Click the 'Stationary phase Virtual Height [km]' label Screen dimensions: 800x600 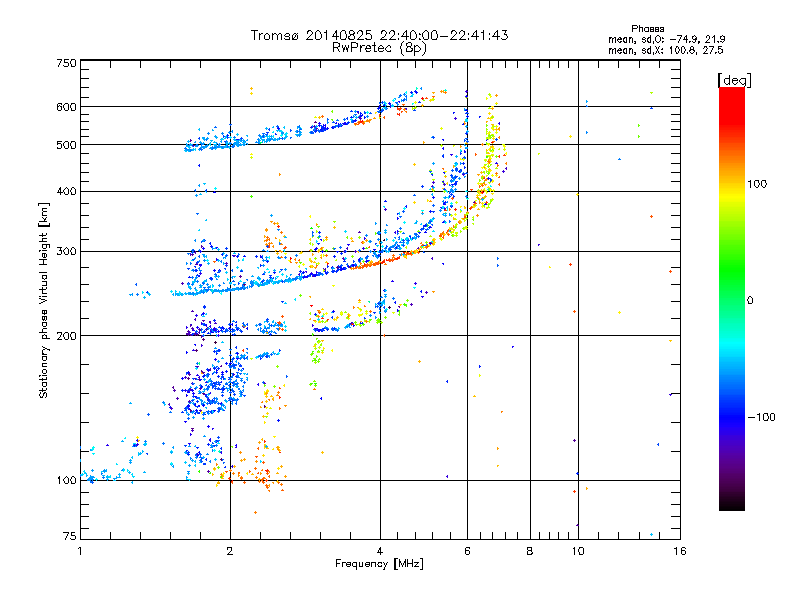[43, 300]
